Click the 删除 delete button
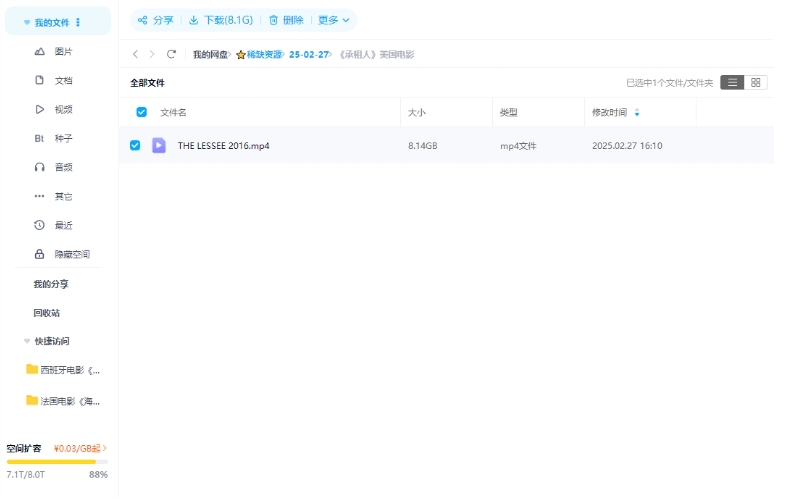The image size is (788, 503). 286,21
